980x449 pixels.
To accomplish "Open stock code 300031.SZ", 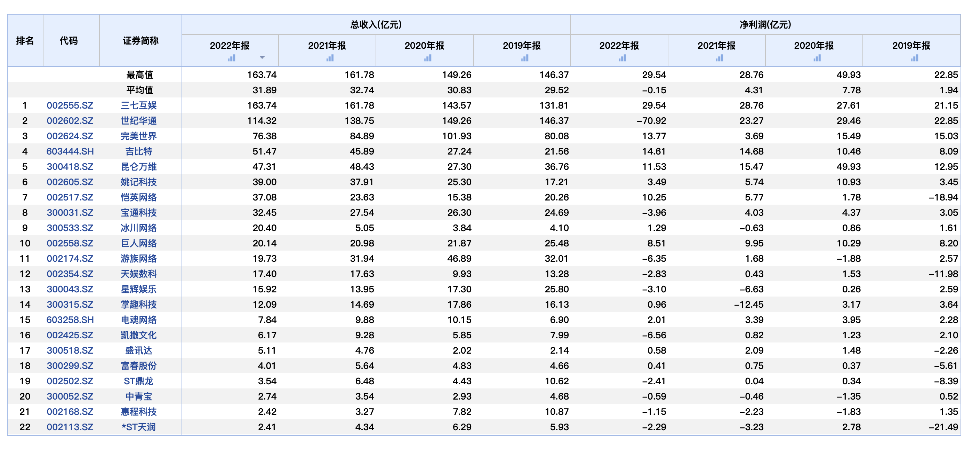I will click(70, 213).
